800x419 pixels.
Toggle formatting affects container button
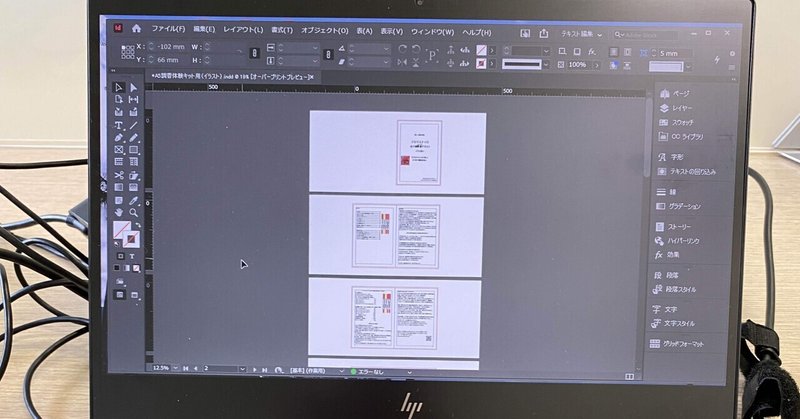[120, 256]
